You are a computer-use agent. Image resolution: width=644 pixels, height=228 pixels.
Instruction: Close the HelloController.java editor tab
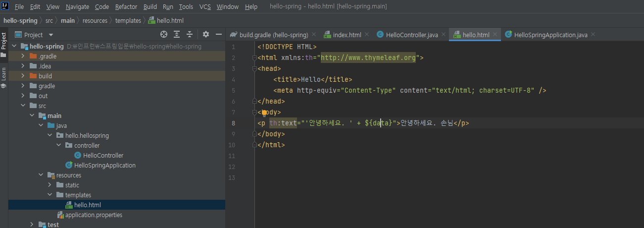(444, 35)
